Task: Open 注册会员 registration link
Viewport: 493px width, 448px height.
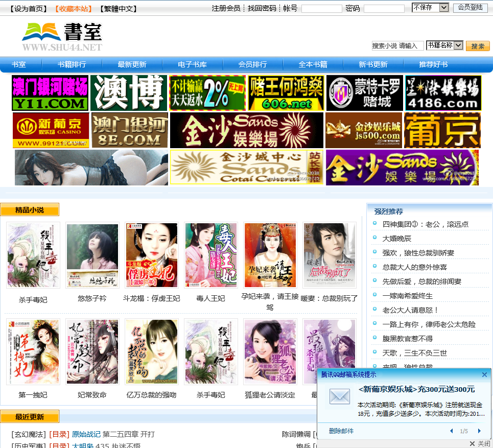Action: coord(226,8)
